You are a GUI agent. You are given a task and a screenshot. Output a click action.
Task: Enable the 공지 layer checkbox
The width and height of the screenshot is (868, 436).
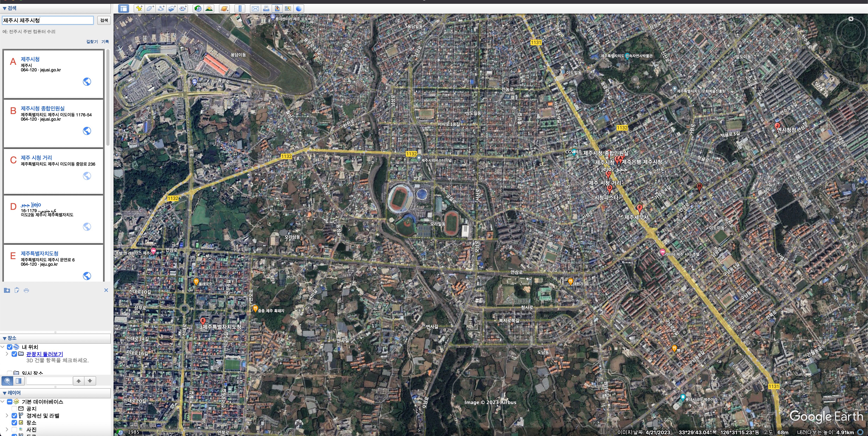coord(14,408)
